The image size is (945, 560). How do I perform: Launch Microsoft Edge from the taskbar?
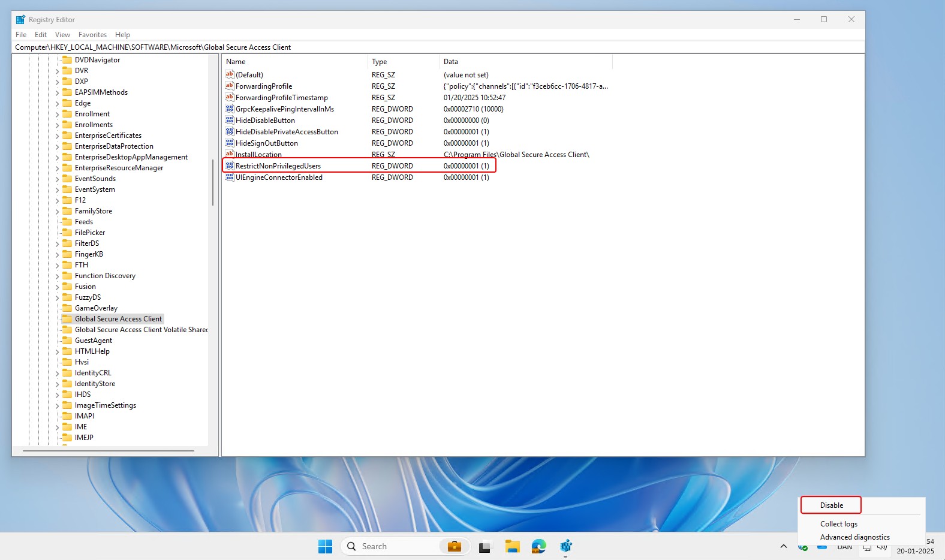click(539, 546)
